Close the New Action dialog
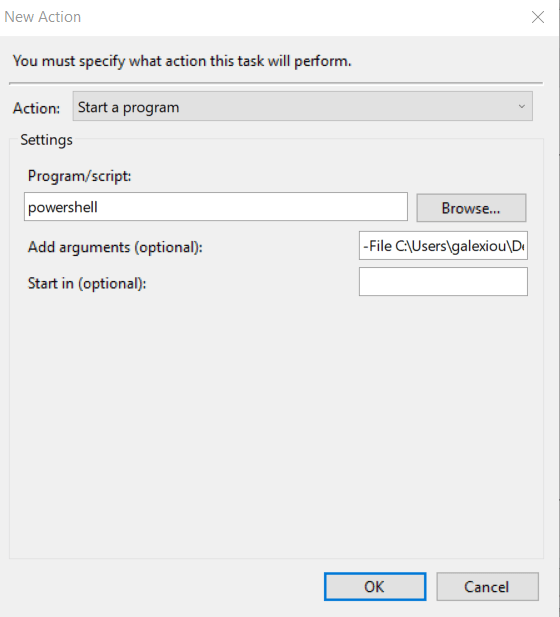 [x=538, y=17]
